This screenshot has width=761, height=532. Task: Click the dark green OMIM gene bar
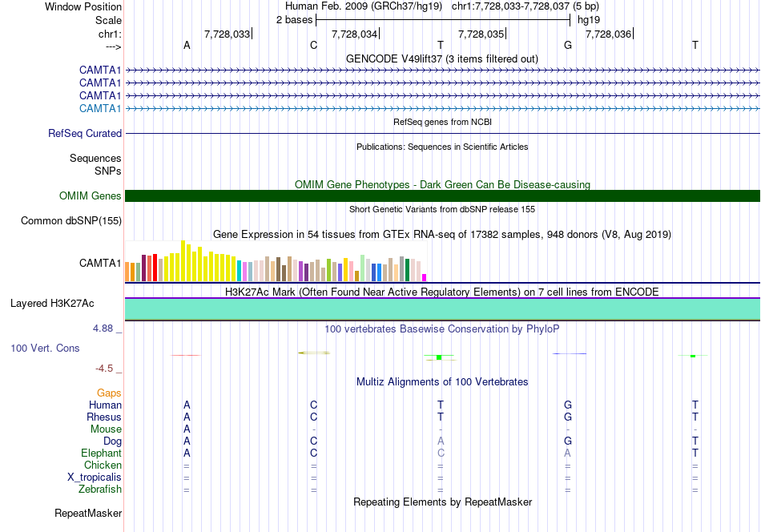(x=442, y=195)
